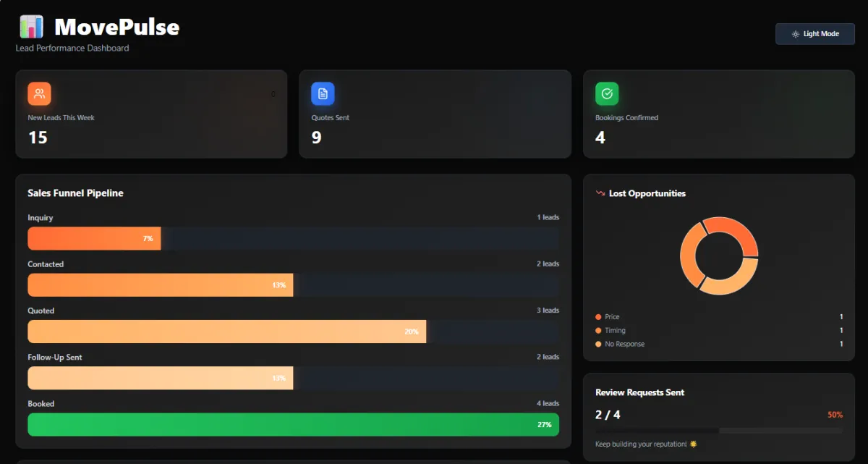The height and width of the screenshot is (464, 868).
Task: Click the Quoted 20% funnel bar
Action: [227, 332]
